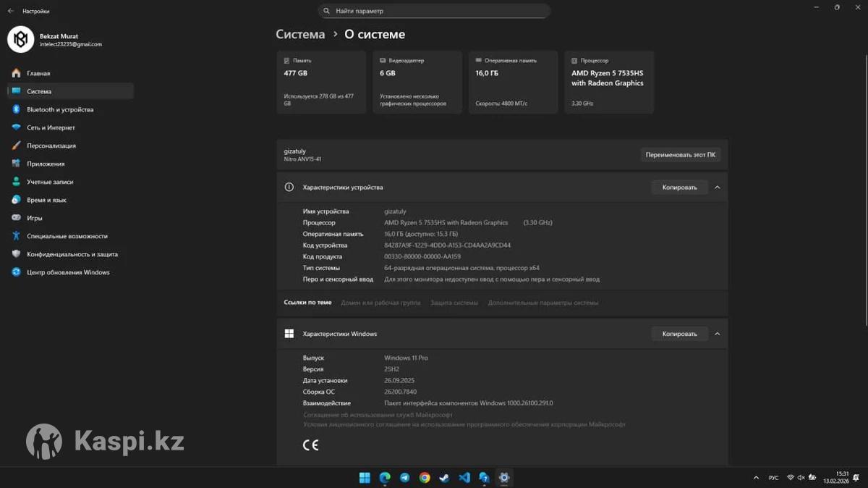Open Visual Studio Code from the taskbar

point(464,478)
